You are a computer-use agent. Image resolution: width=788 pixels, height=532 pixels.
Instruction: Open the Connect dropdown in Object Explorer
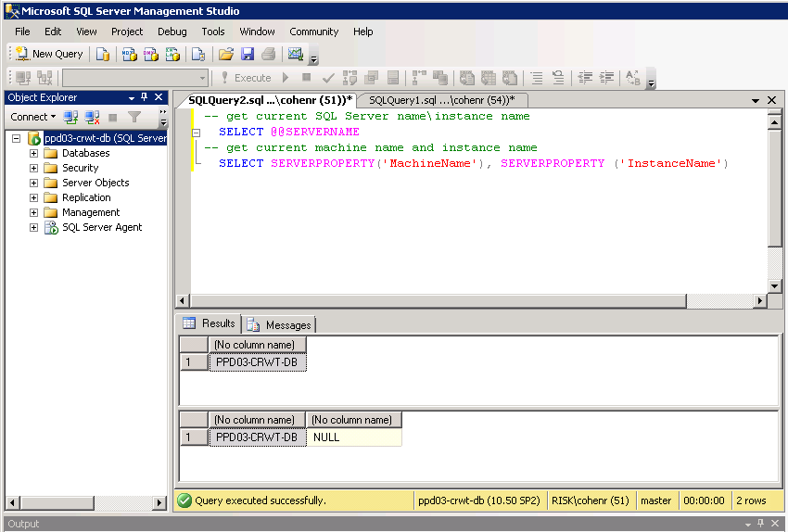33,117
